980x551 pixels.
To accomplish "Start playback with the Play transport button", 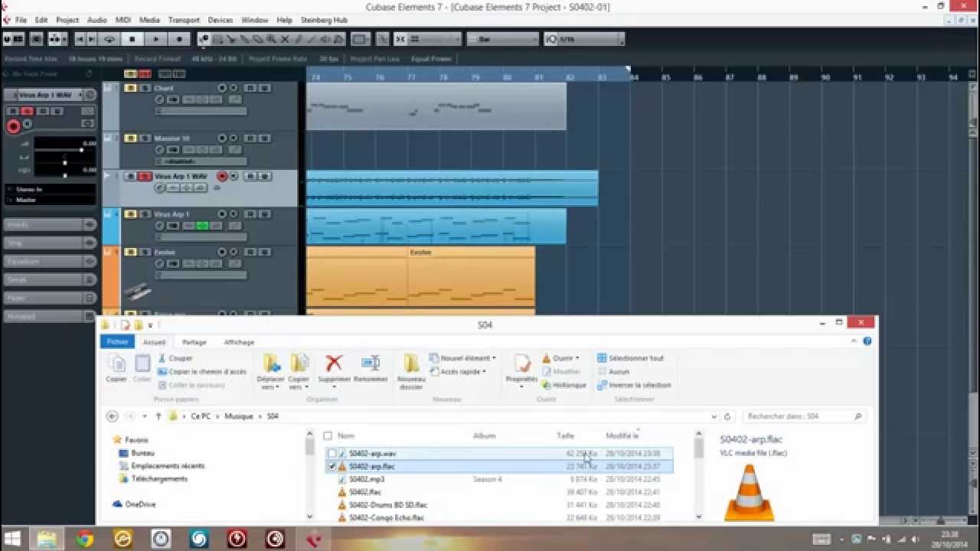I will point(156,39).
